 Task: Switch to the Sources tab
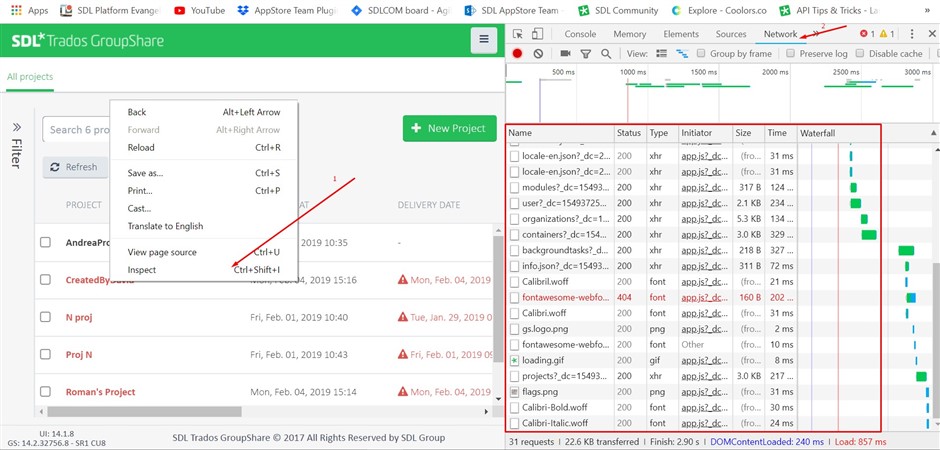731,34
